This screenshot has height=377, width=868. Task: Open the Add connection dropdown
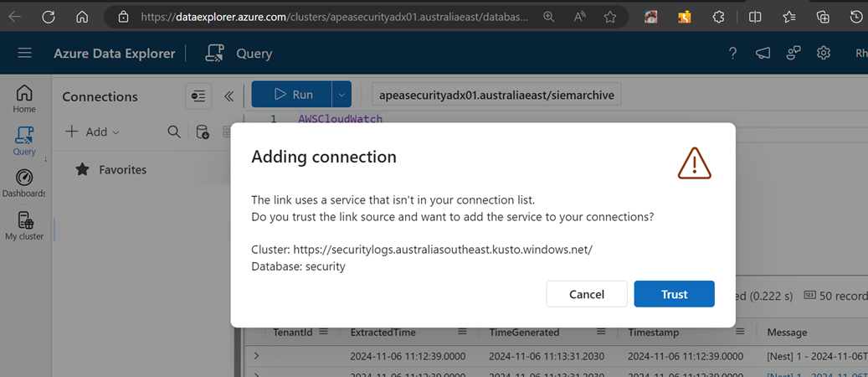(92, 132)
